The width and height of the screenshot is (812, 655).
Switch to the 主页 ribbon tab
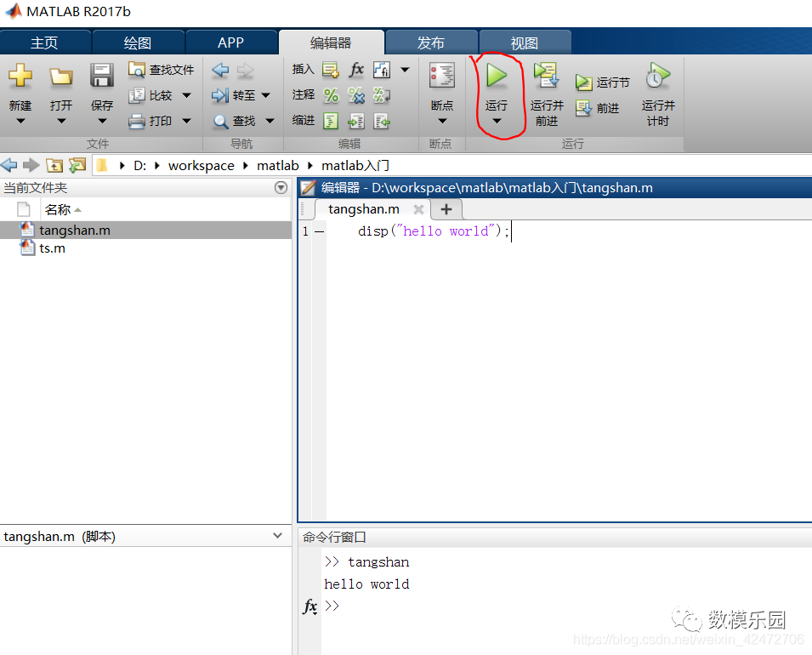tap(45, 41)
